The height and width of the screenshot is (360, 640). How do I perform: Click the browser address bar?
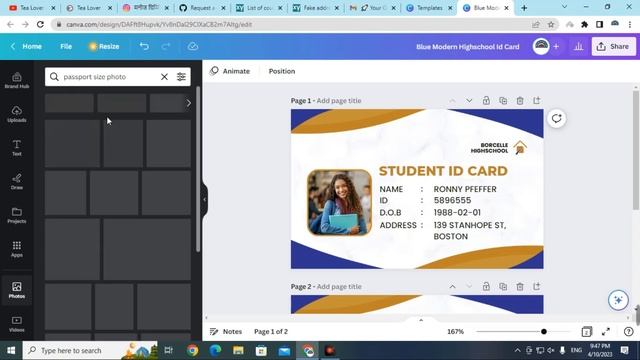[292, 24]
